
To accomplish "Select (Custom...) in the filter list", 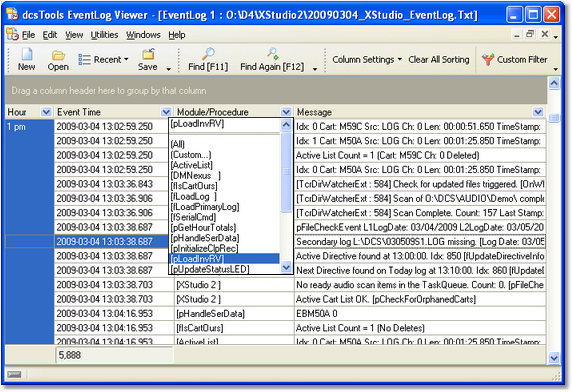I will [224, 155].
